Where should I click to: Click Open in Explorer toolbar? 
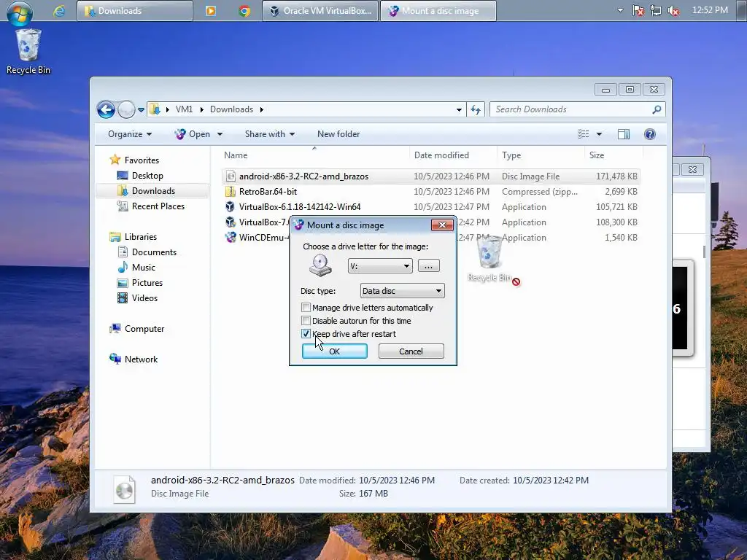[193, 134]
